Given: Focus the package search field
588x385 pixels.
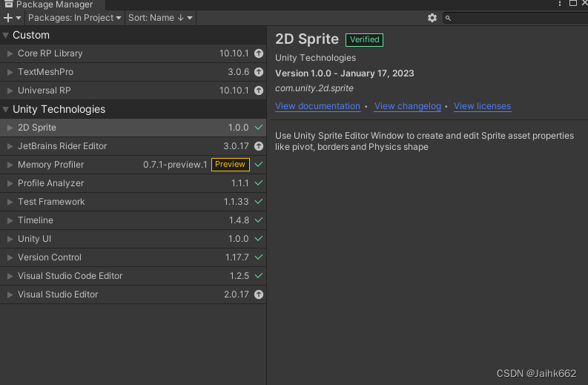Looking at the screenshot, I should point(515,18).
